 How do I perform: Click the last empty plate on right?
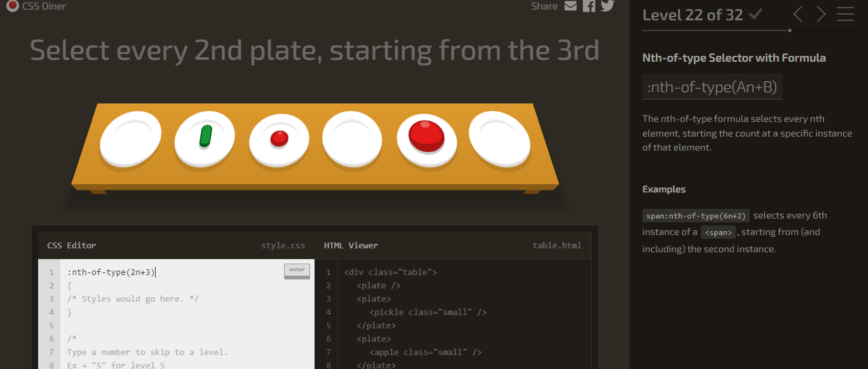499,138
